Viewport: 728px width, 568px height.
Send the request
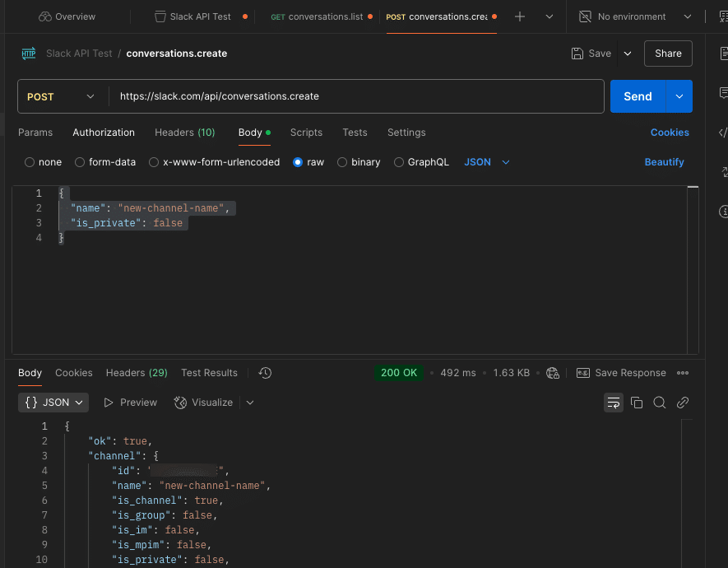click(638, 96)
